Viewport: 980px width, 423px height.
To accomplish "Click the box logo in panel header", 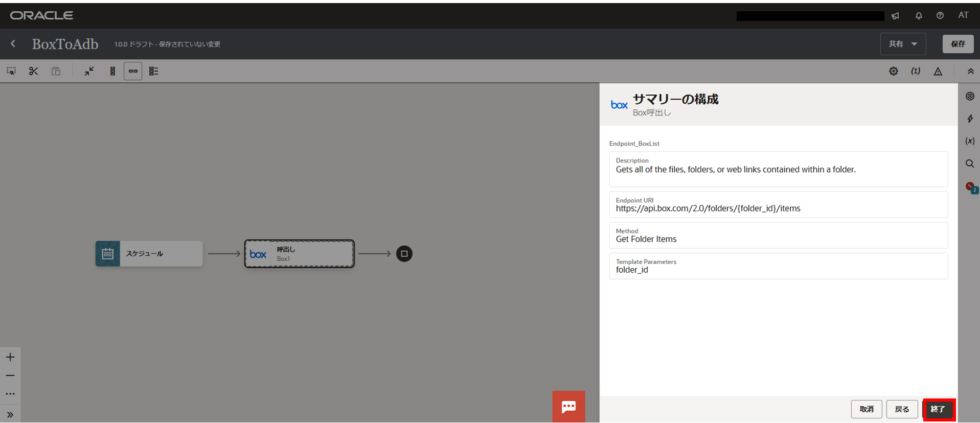I will click(x=619, y=105).
